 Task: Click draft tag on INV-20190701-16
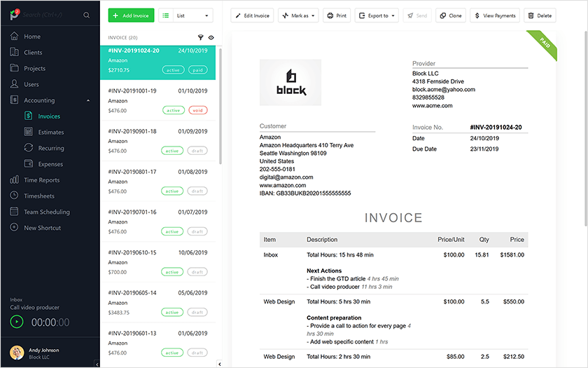(197, 231)
